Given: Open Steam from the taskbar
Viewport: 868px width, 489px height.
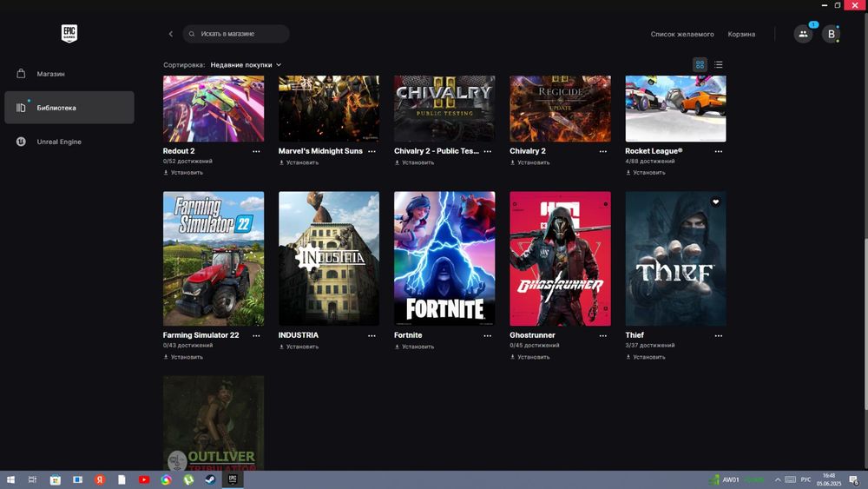Looking at the screenshot, I should (210, 479).
